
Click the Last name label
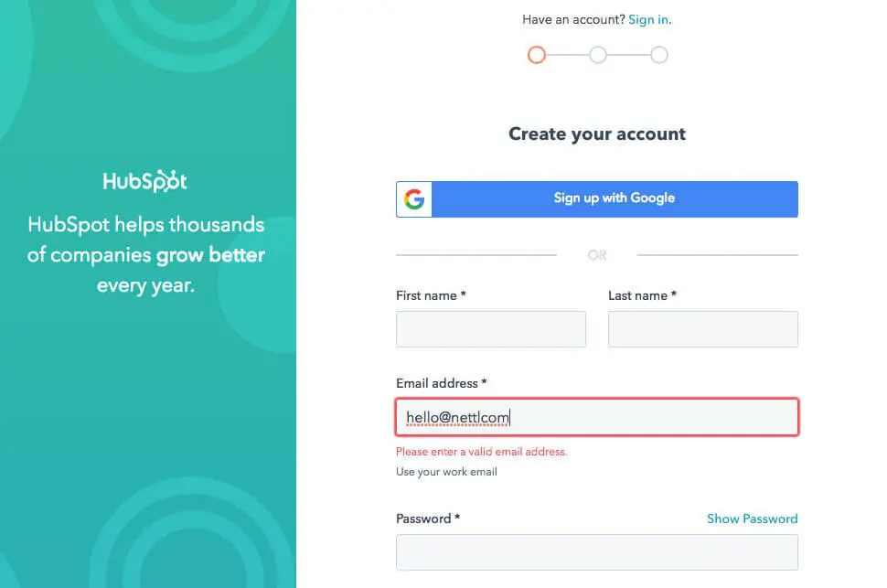642,295
